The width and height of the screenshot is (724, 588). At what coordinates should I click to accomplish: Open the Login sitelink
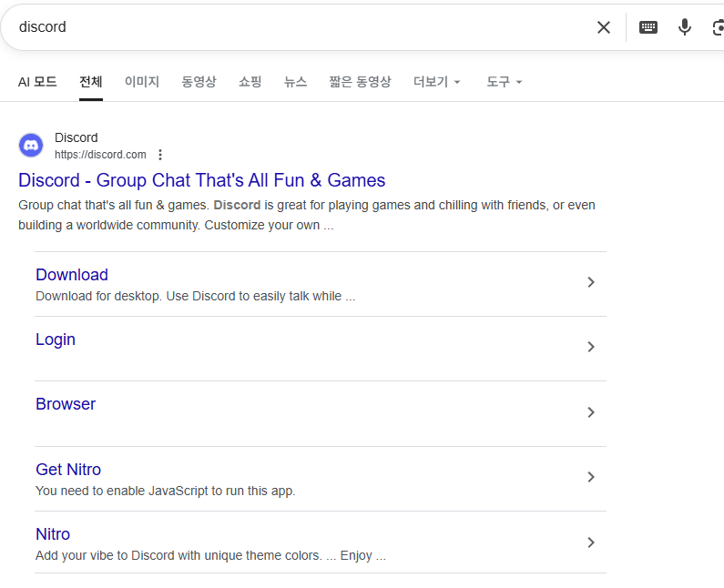coord(56,340)
